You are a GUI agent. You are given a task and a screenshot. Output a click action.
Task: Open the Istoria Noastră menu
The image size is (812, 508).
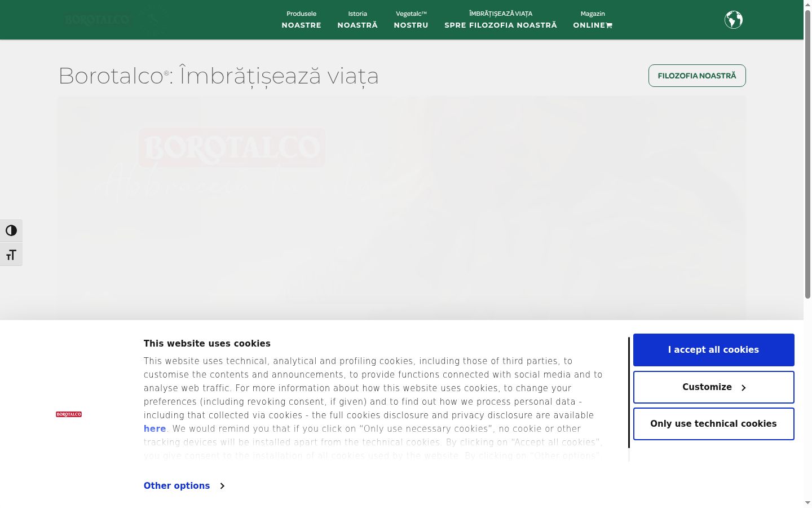pyautogui.click(x=358, y=20)
